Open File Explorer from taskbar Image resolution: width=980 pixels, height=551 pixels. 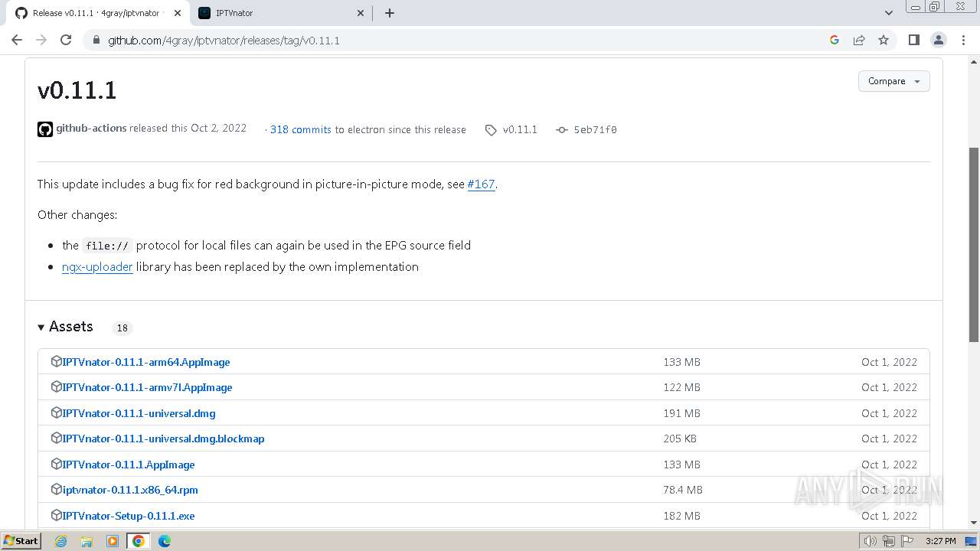tap(87, 541)
